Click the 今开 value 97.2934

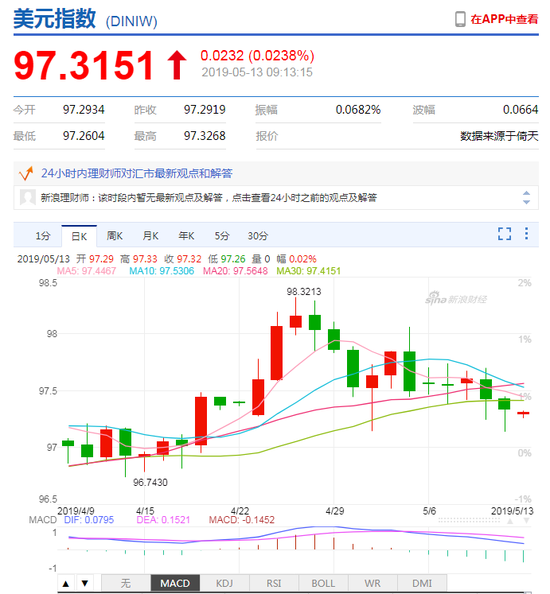point(83,110)
